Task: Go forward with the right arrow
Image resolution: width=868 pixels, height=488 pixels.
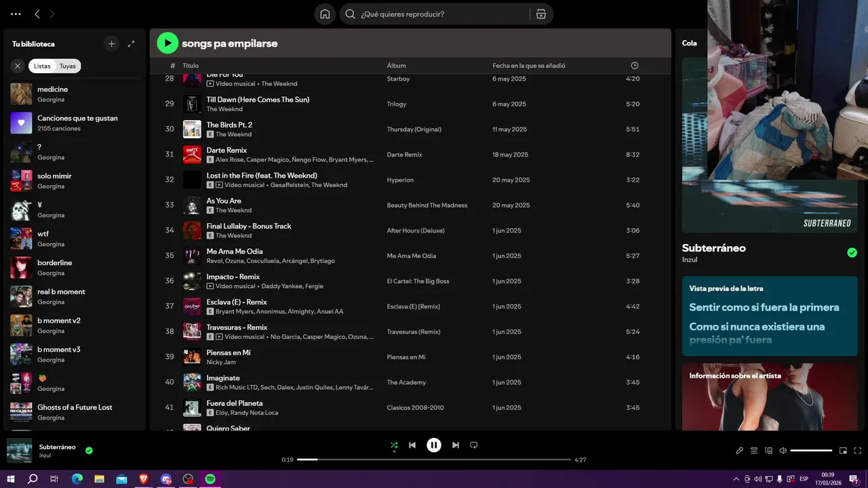Action: tap(52, 14)
